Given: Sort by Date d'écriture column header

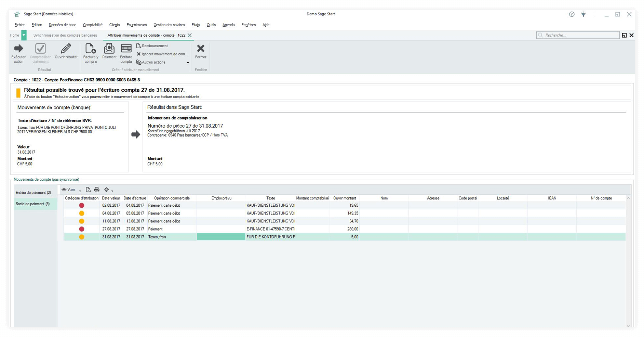Looking at the screenshot, I should [x=135, y=198].
